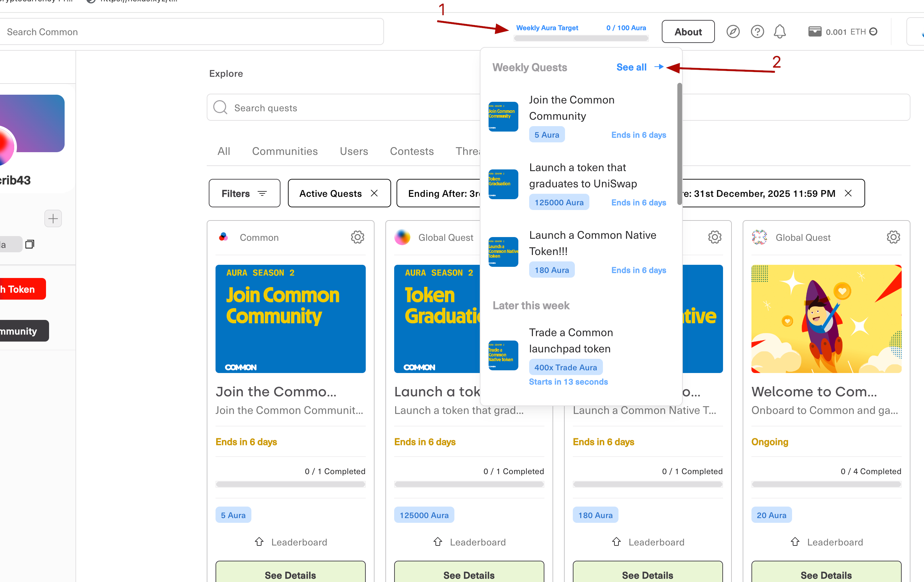The height and width of the screenshot is (582, 924).
Task: Click the dark Community button in sidebar
Action: click(24, 331)
